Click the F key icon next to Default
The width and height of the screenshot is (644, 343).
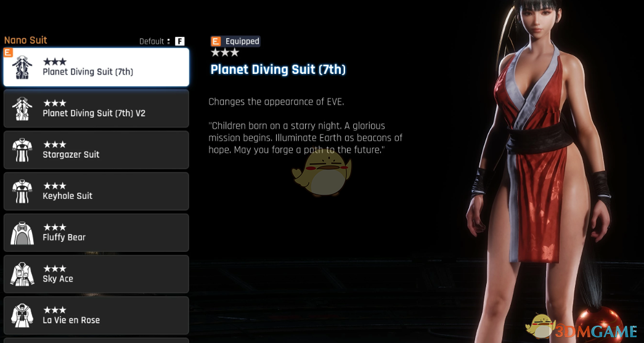tap(179, 41)
